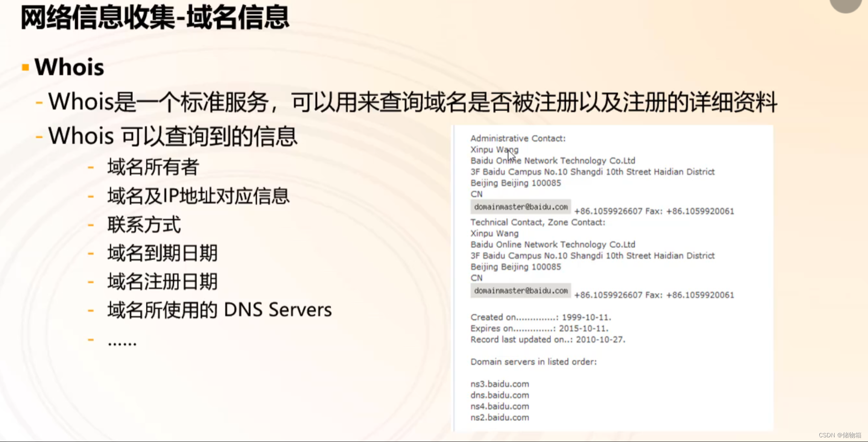This screenshot has height=442, width=868.
Task: Click 'Record last updated on: 2010-10-27' line
Action: coord(548,340)
